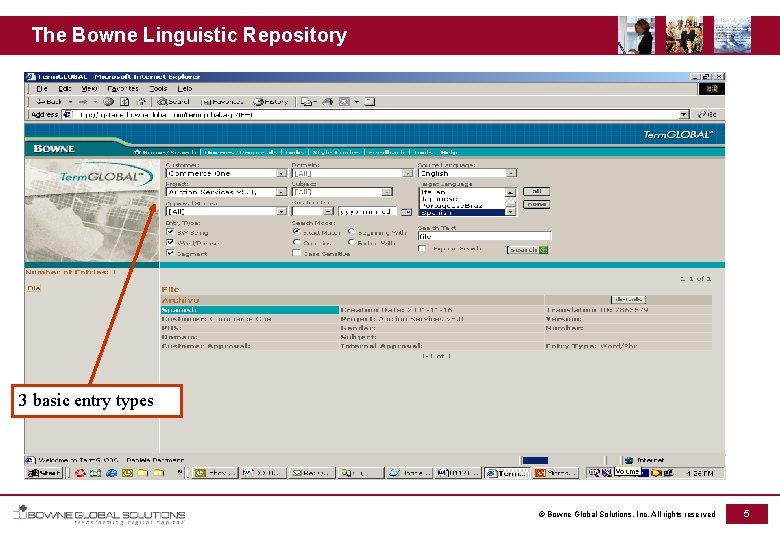Toggle the checkbox below Search Text field
Screen dimensions: 780x540
(x=422, y=248)
